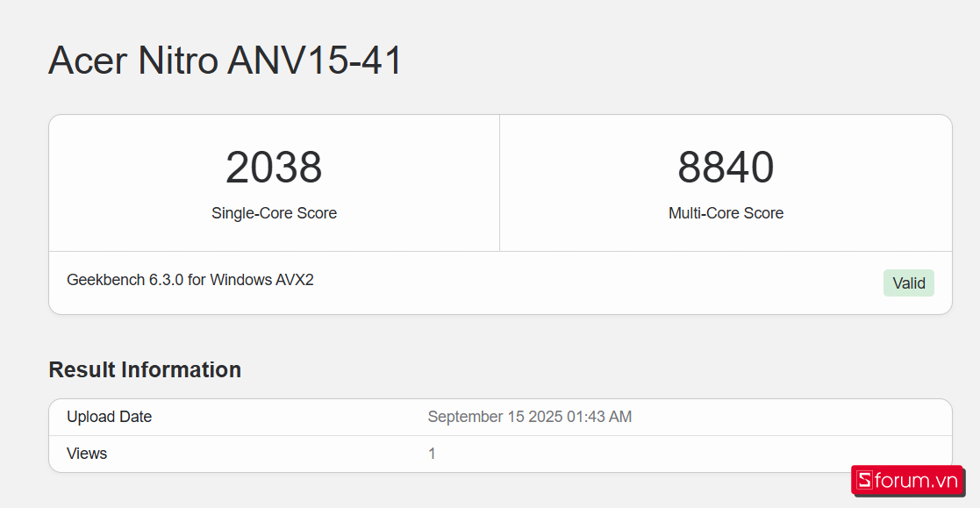This screenshot has height=508, width=980.
Task: Click the vertical divider between score panels
Action: point(499,182)
